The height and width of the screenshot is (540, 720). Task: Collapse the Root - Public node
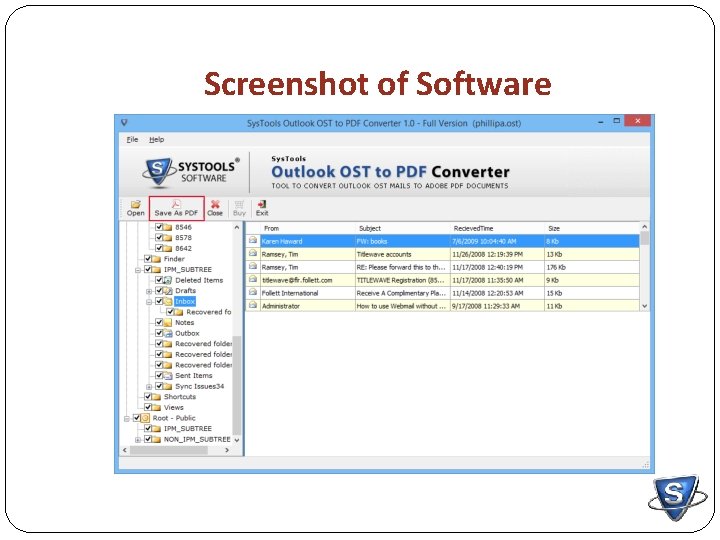click(126, 419)
